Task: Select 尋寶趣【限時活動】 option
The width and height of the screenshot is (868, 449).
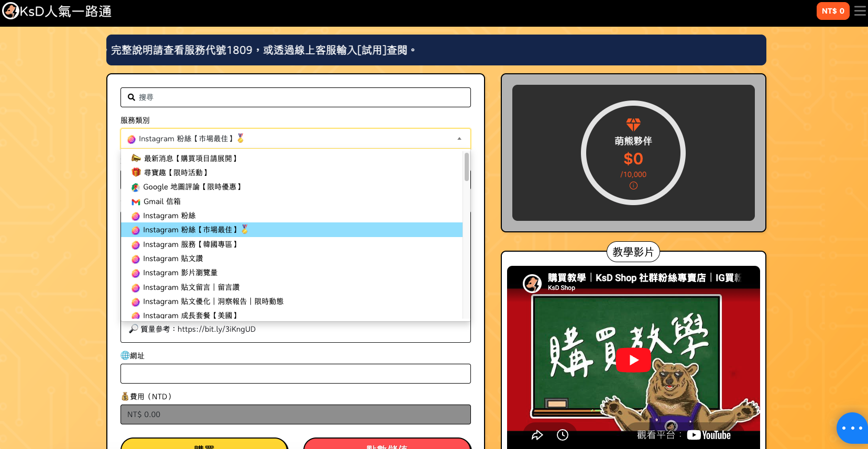Action: (292, 173)
